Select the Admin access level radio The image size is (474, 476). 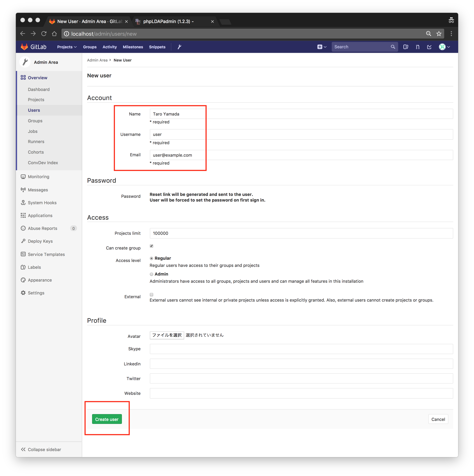[152, 274]
